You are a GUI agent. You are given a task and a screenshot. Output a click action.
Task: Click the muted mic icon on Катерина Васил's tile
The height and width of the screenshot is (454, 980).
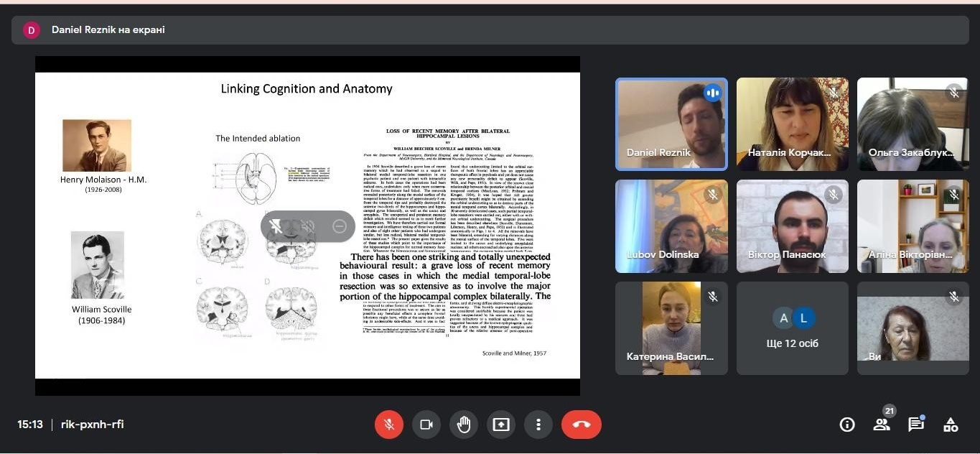click(712, 297)
